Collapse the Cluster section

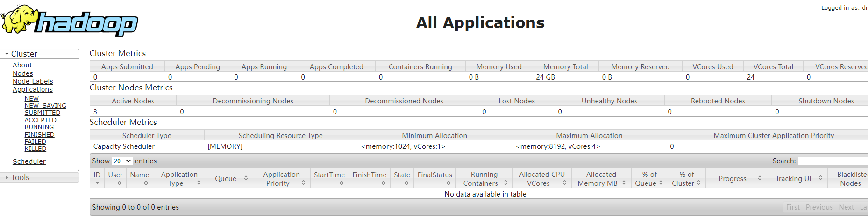click(x=7, y=54)
